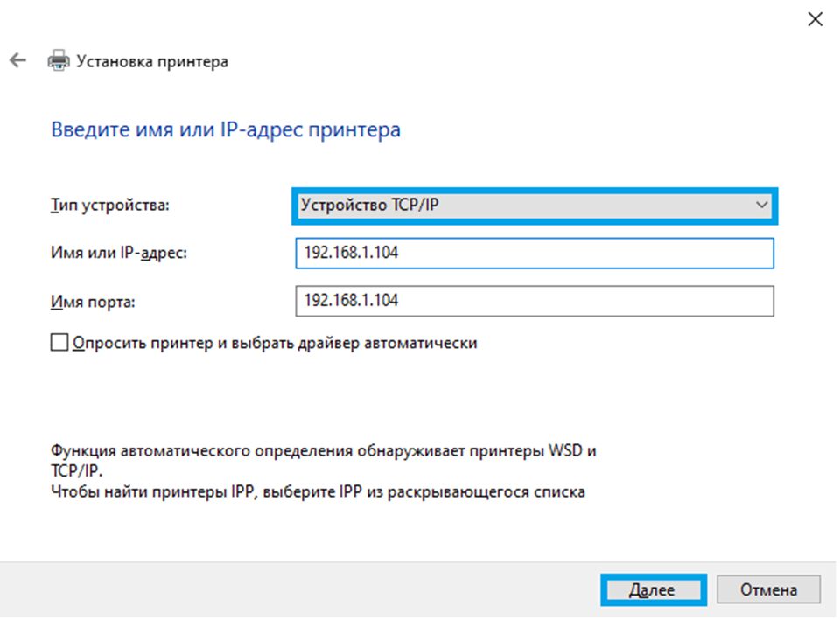Go back using the left arrow icon
The height and width of the screenshot is (620, 840).
[x=17, y=61]
